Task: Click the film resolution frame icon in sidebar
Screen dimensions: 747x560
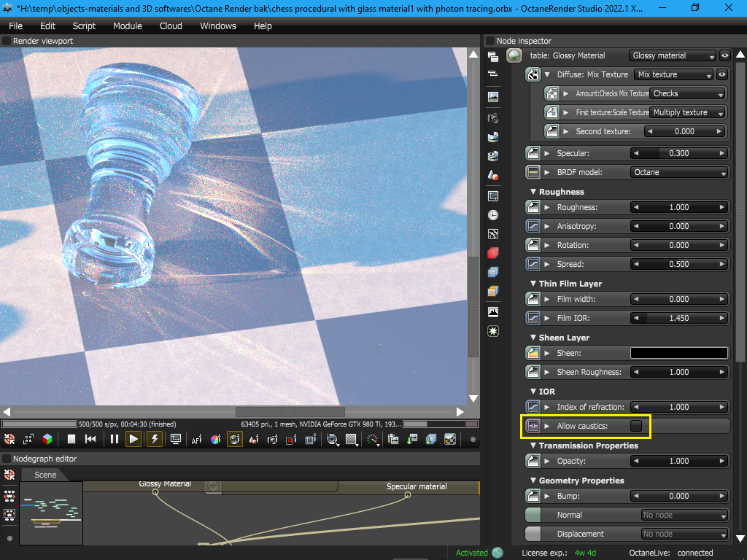Action: coord(493,195)
